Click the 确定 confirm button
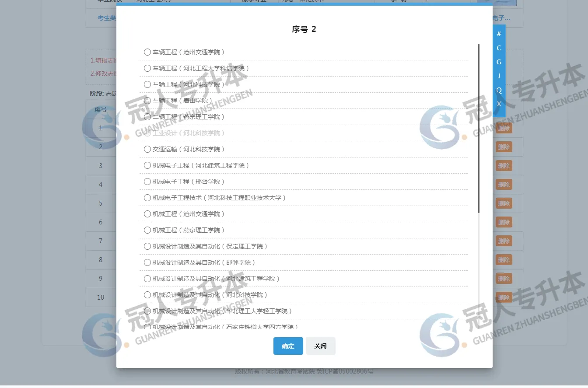This screenshot has height=388, width=588. click(x=288, y=346)
